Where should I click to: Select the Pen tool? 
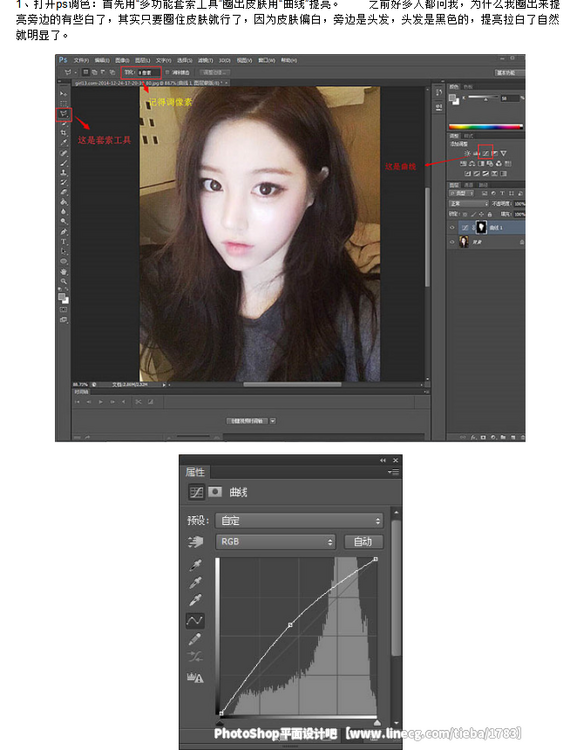pos(63,232)
